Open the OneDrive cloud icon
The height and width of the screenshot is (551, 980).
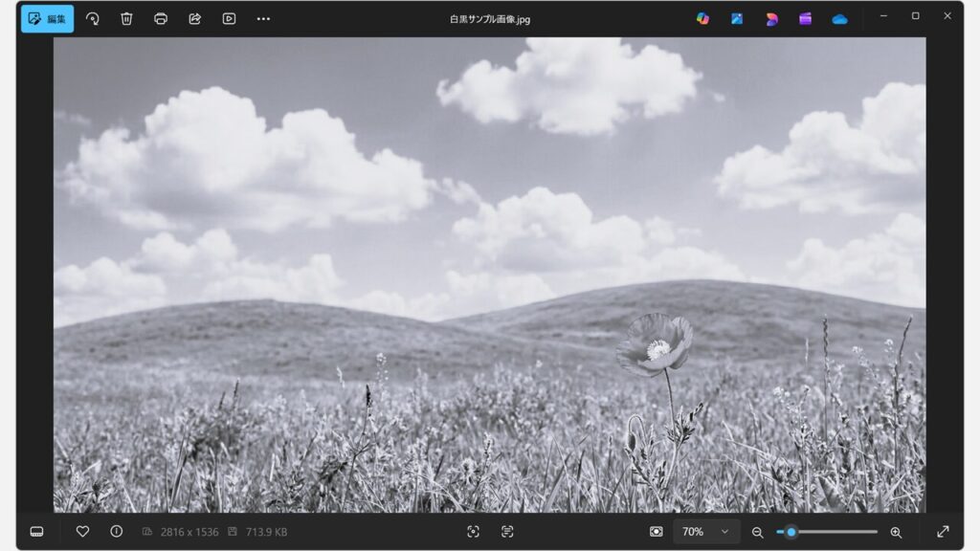(x=839, y=18)
